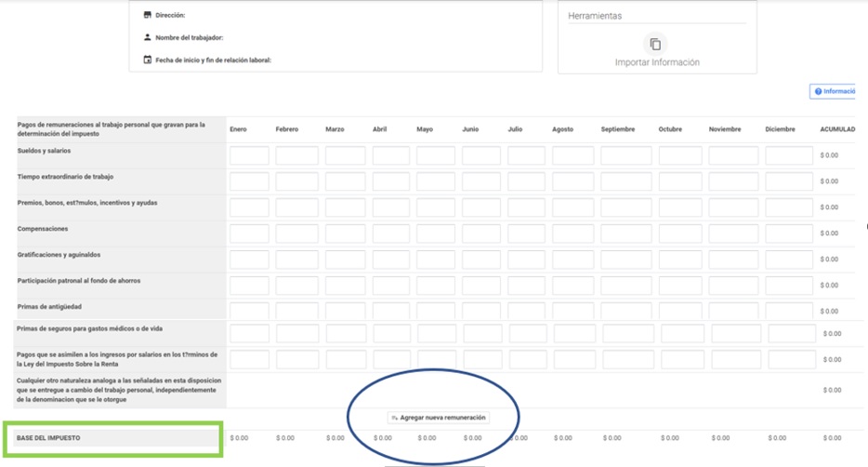Click the BASE DEL IMPUESTO row label

(48, 437)
